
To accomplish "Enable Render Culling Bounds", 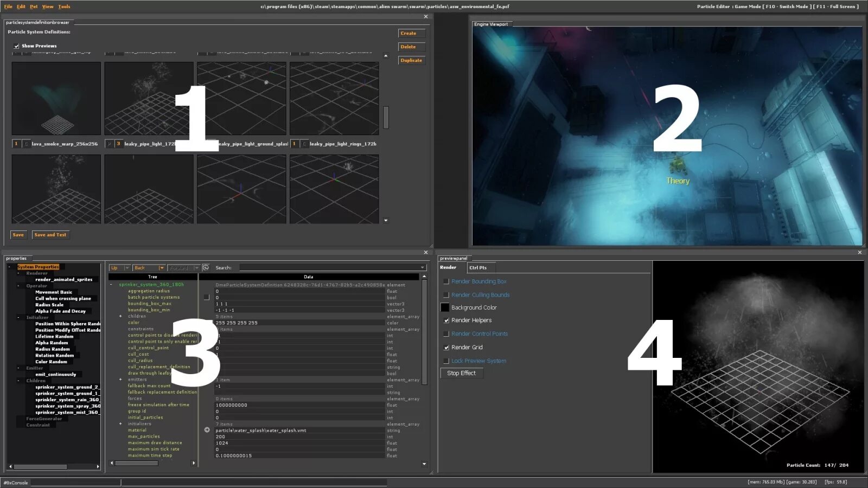I will (446, 295).
